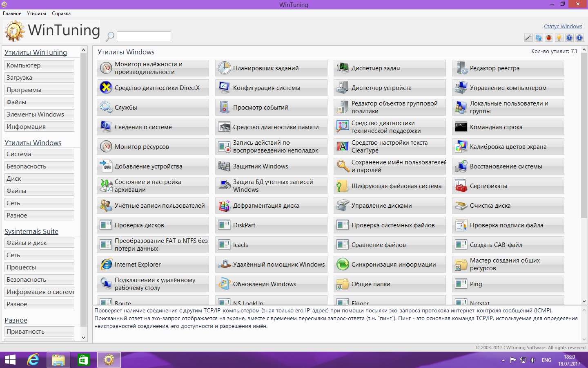Image resolution: width=588 pixels, height=368 pixels.
Task: Open Обновления Windows
Action: [x=271, y=284]
